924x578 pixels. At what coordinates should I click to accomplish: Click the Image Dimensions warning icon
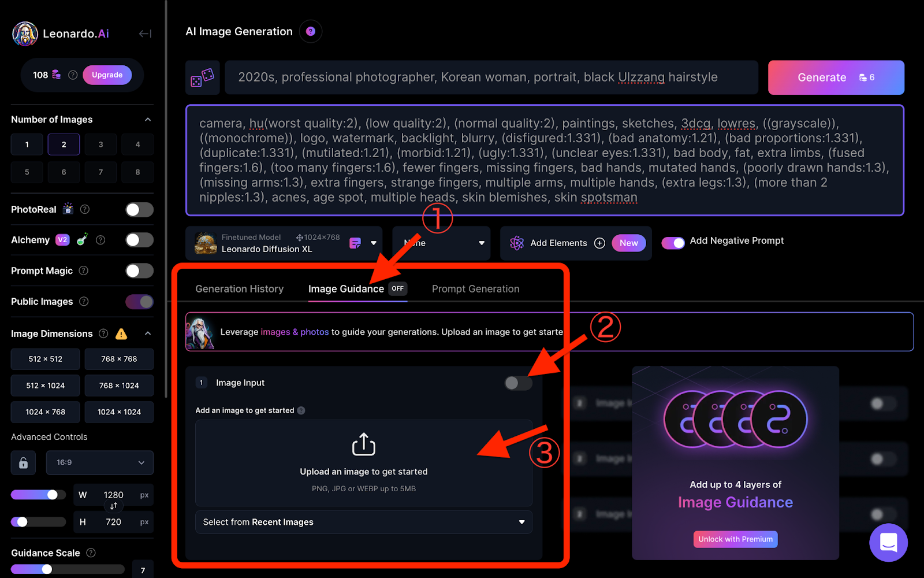pos(121,334)
